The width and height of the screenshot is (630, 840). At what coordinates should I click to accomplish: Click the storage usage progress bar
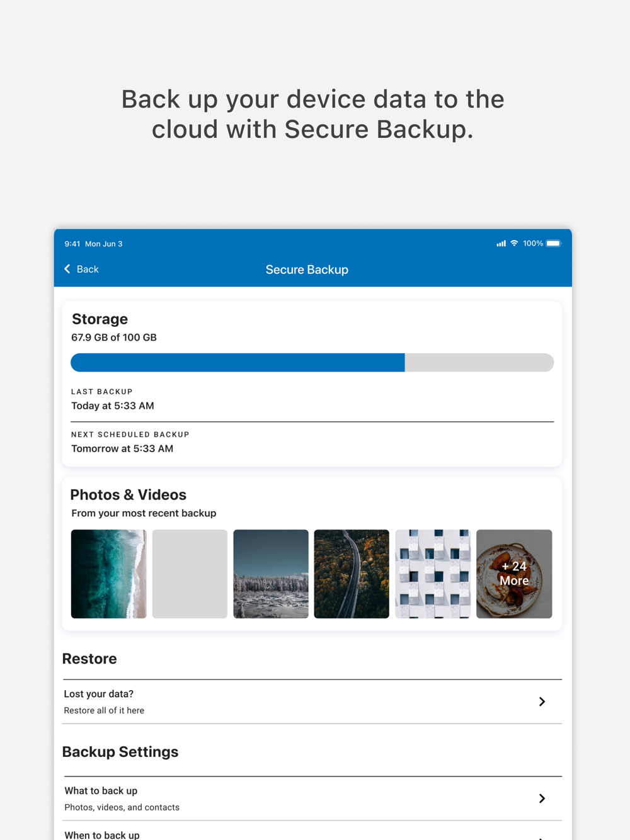312,363
